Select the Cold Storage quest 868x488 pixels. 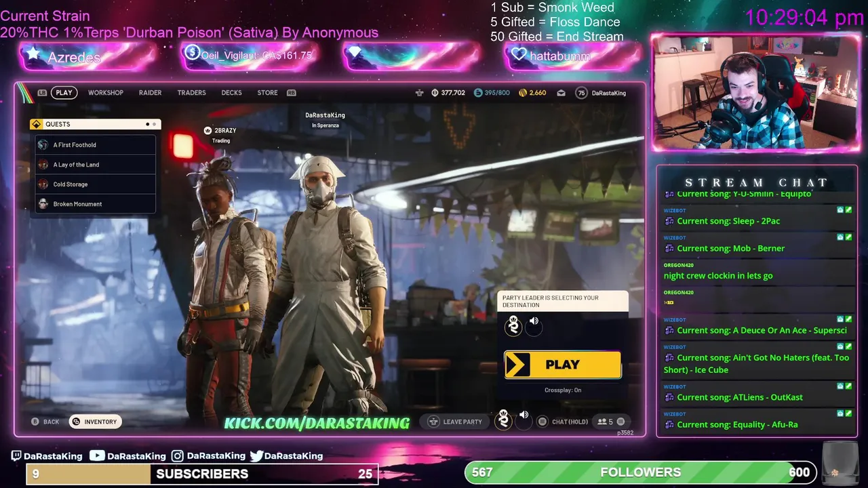[96, 184]
